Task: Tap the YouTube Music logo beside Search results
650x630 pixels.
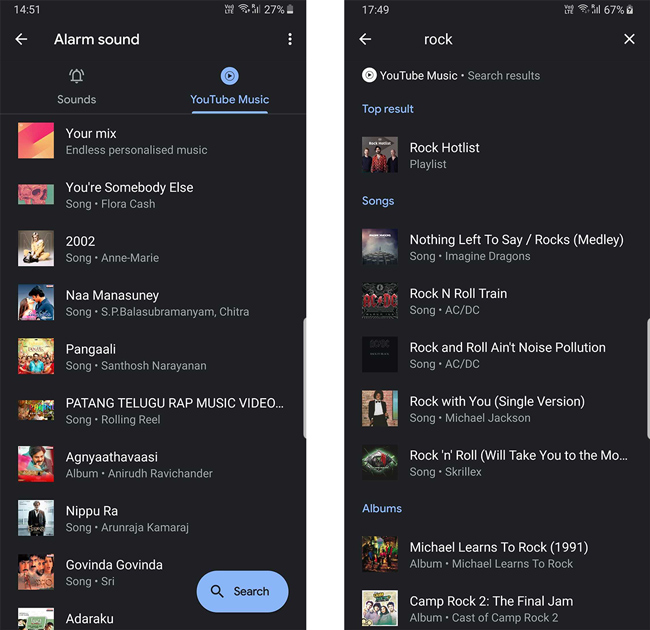Action: coord(369,75)
